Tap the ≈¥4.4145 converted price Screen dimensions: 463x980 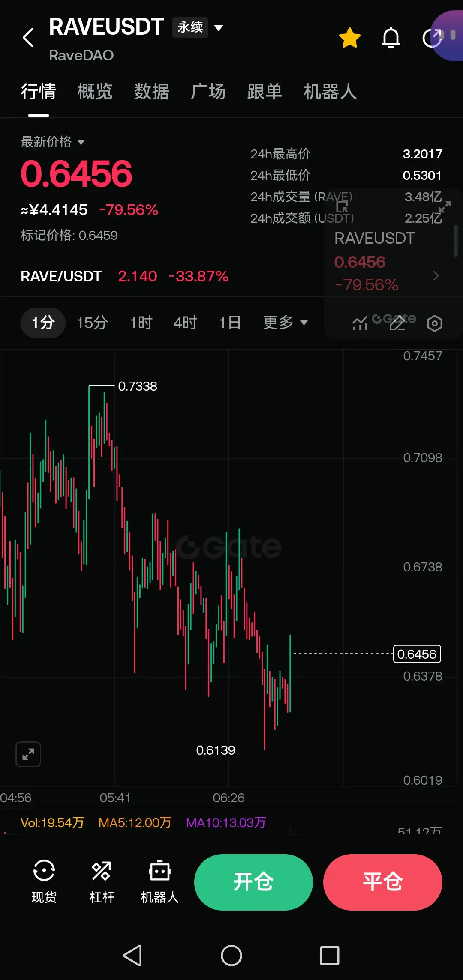click(x=54, y=210)
